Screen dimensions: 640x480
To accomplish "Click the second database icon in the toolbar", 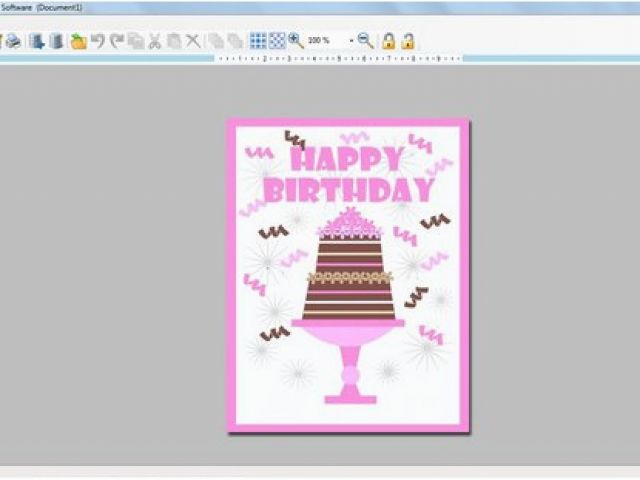I will pyautogui.click(x=56, y=41).
